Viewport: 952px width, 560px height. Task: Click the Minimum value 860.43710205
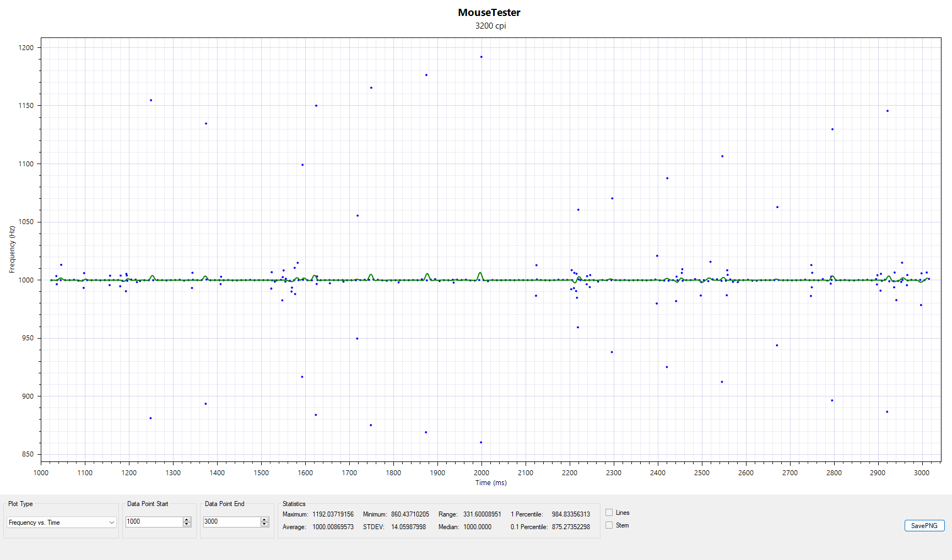tap(410, 514)
